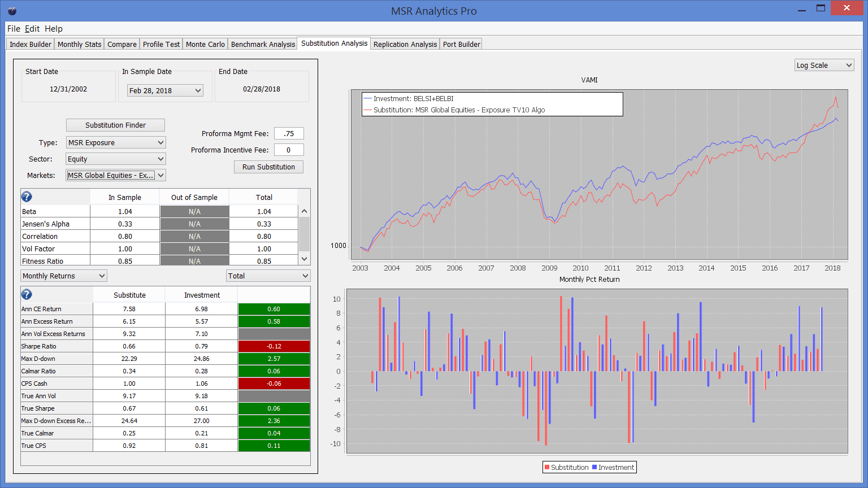This screenshot has width=868, height=488.
Task: Open the Replication Analysis tab
Action: [x=405, y=44]
